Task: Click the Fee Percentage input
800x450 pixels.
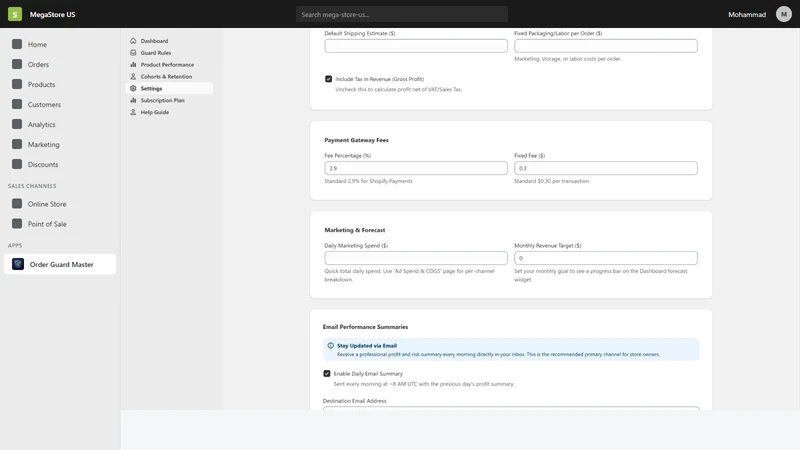Action: pos(416,168)
